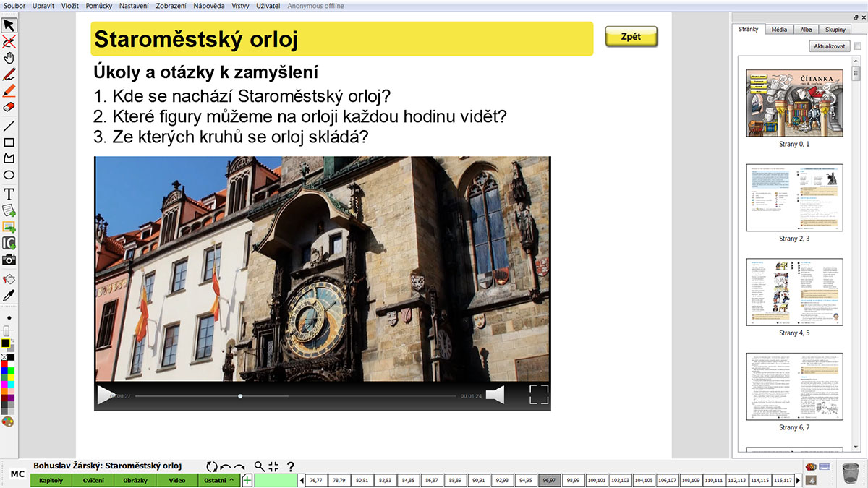868x488 pixels.
Task: Switch to the Skupiny tab
Action: (x=835, y=30)
